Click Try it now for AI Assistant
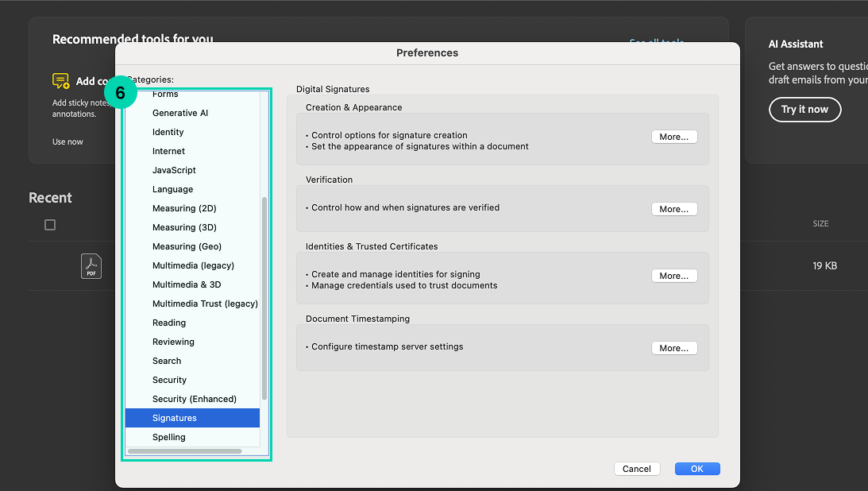Image resolution: width=868 pixels, height=491 pixels. pos(804,110)
